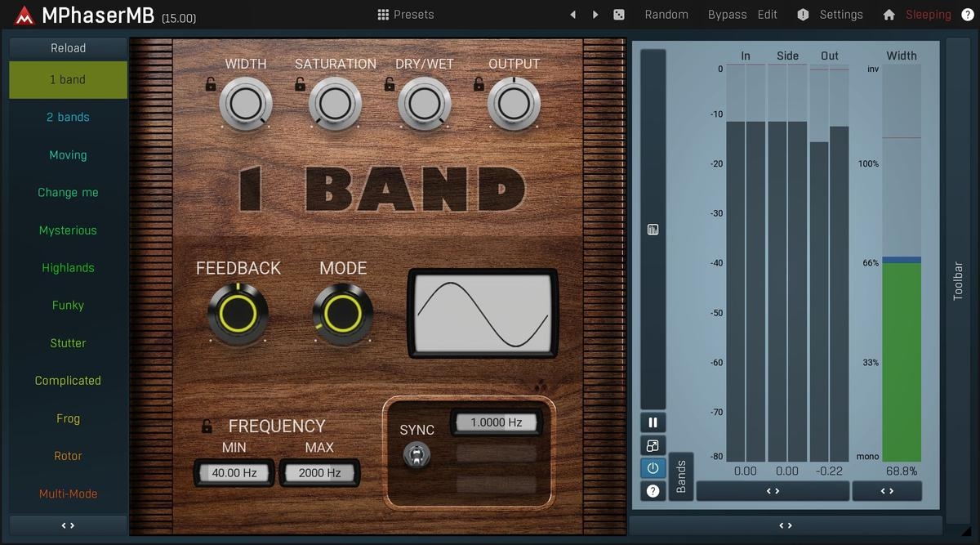Click the meter panel pop-out icon
Viewport: 980px width, 545px height.
(x=653, y=445)
